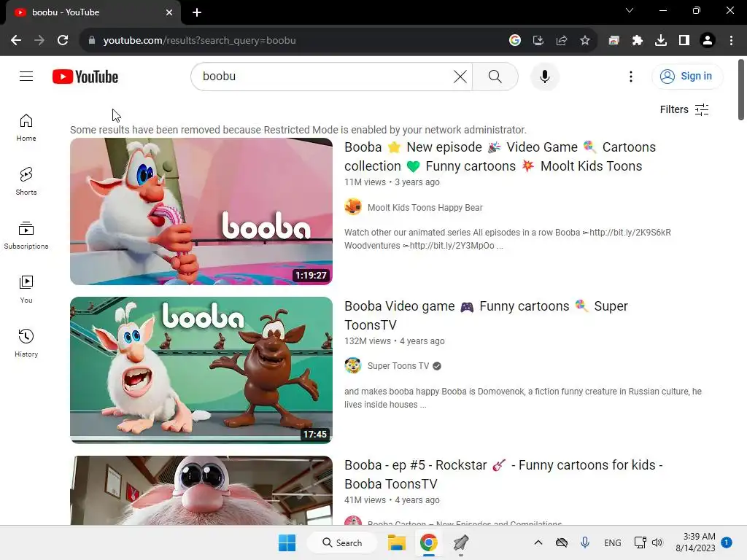747x560 pixels.
Task: View site information via padlock icon
Action: point(91,41)
